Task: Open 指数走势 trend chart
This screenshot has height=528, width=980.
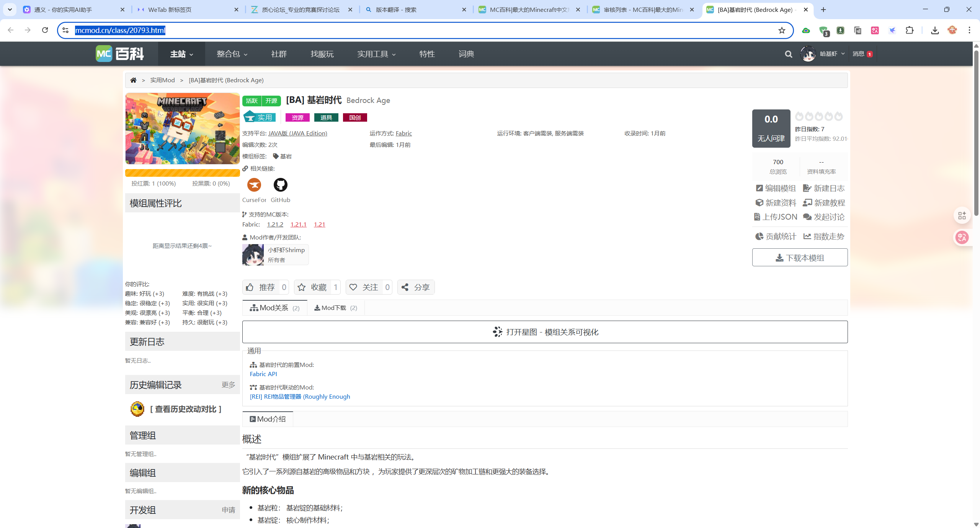Action: [x=824, y=236]
